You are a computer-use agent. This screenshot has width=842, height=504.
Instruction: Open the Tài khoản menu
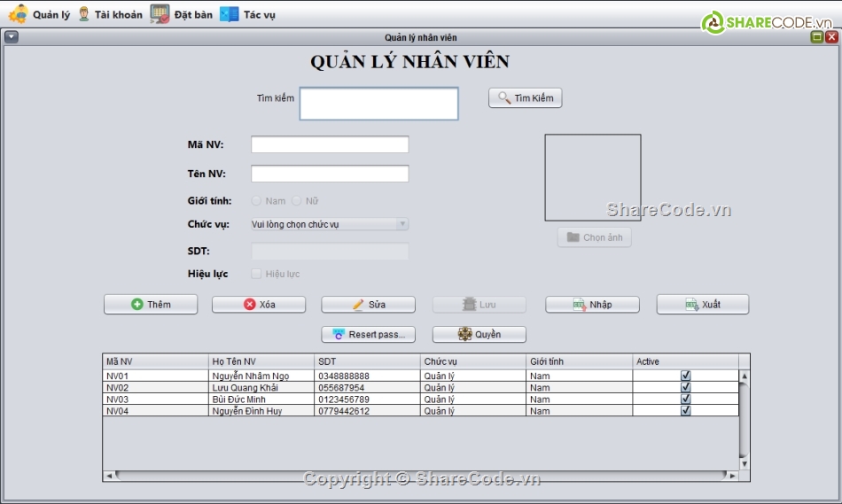point(109,14)
